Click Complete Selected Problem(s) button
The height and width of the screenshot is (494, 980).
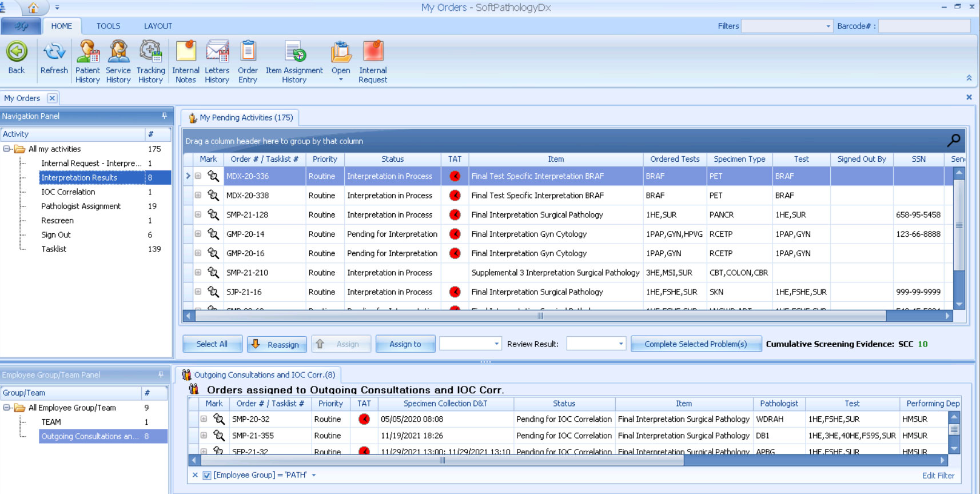(x=695, y=344)
